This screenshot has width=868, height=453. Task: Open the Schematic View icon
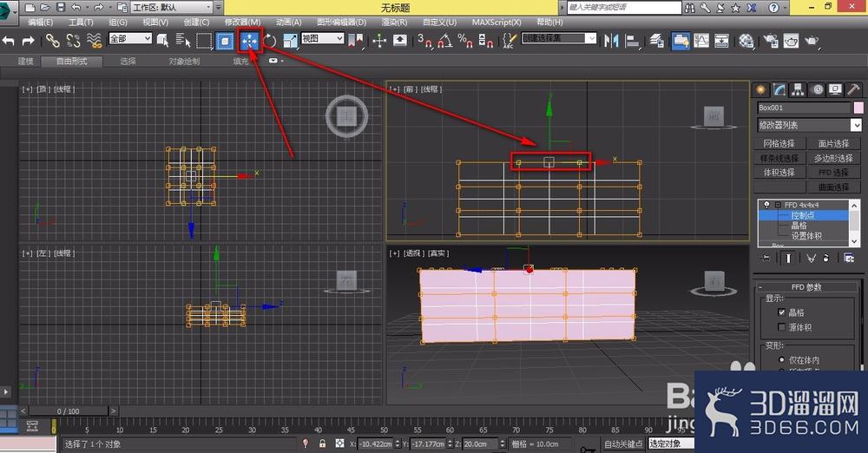pos(721,41)
